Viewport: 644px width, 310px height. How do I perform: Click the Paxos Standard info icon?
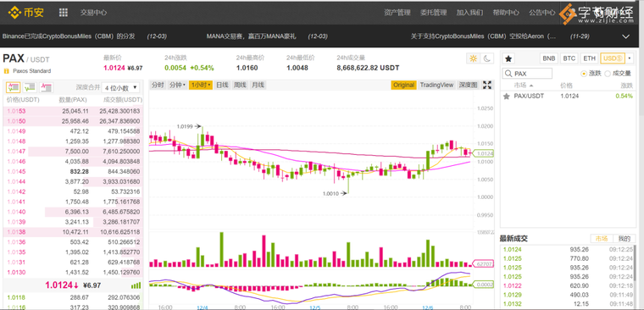point(6,71)
